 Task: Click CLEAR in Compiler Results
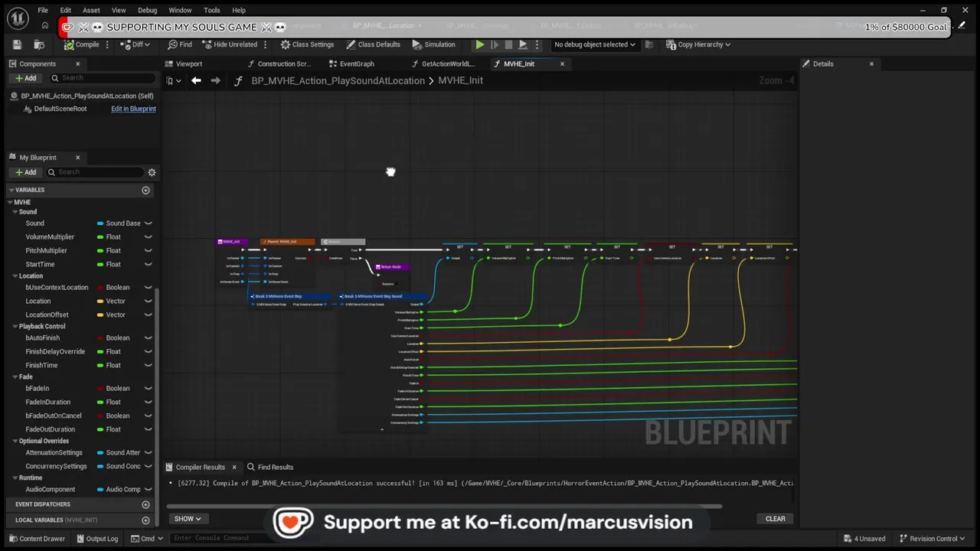775,519
